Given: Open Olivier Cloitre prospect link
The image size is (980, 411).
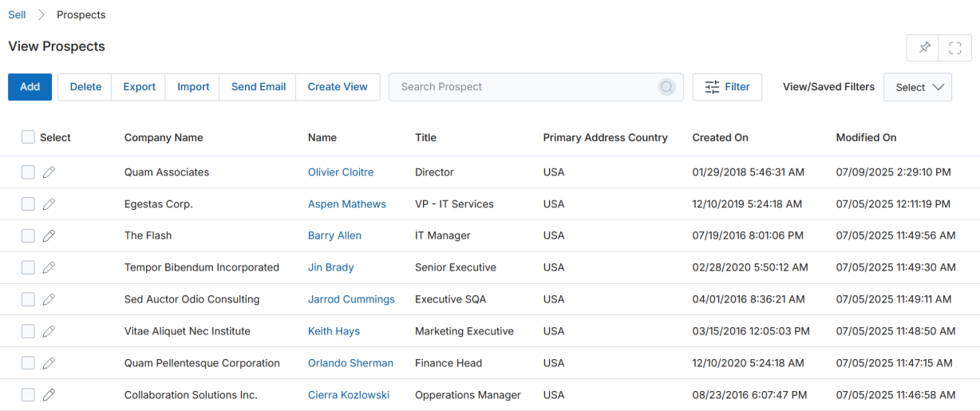Looking at the screenshot, I should 341,172.
